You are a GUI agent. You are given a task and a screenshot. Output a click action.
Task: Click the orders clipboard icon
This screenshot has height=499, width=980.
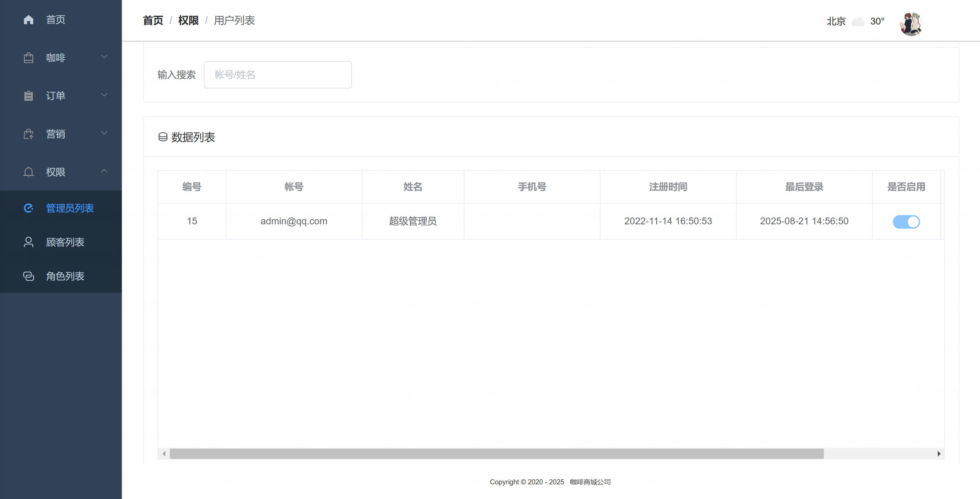pyautogui.click(x=29, y=96)
